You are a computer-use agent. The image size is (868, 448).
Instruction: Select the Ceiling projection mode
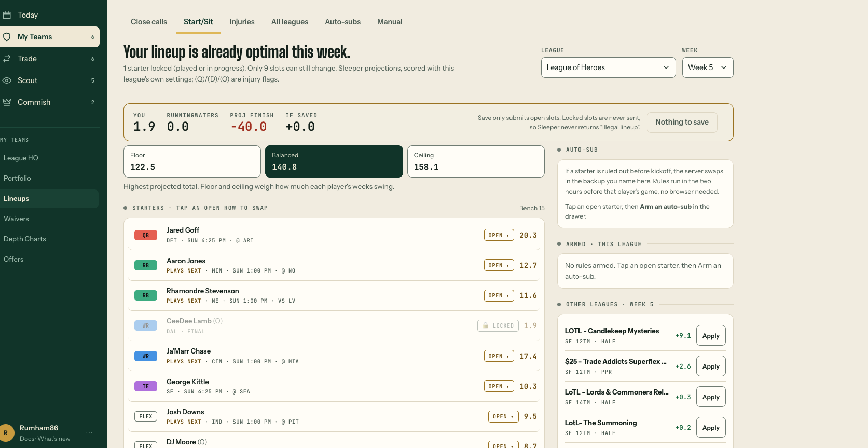[476, 161]
